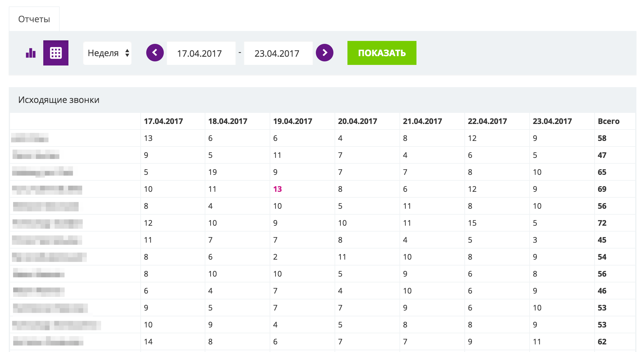Click the 15 value under 22.04.2017

[x=472, y=223]
